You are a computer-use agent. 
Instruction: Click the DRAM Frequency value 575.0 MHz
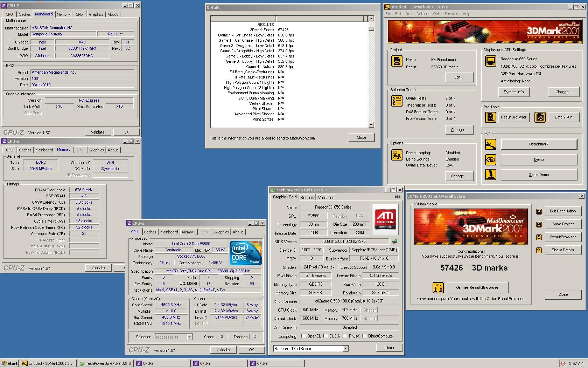[x=84, y=190]
